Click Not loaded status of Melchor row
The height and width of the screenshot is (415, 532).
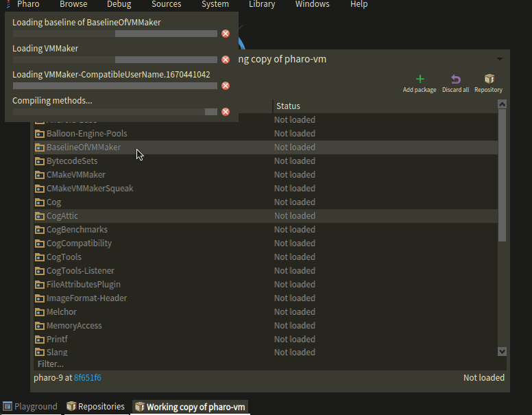(x=295, y=312)
